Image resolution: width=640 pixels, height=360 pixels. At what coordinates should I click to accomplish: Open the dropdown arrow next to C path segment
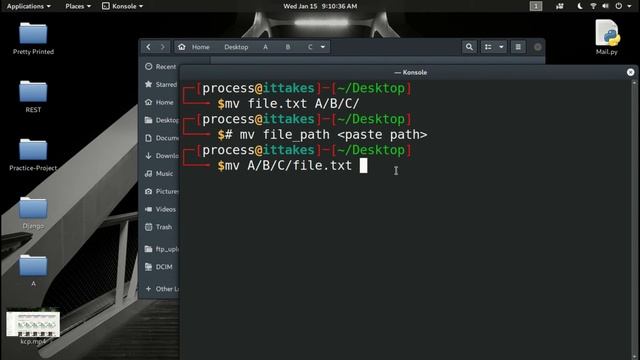pyautogui.click(x=322, y=47)
